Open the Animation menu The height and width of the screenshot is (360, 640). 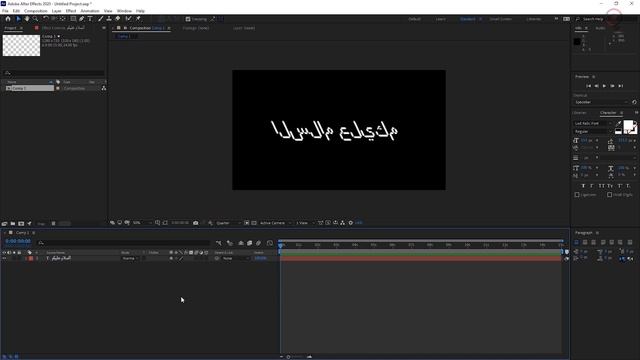[90, 11]
